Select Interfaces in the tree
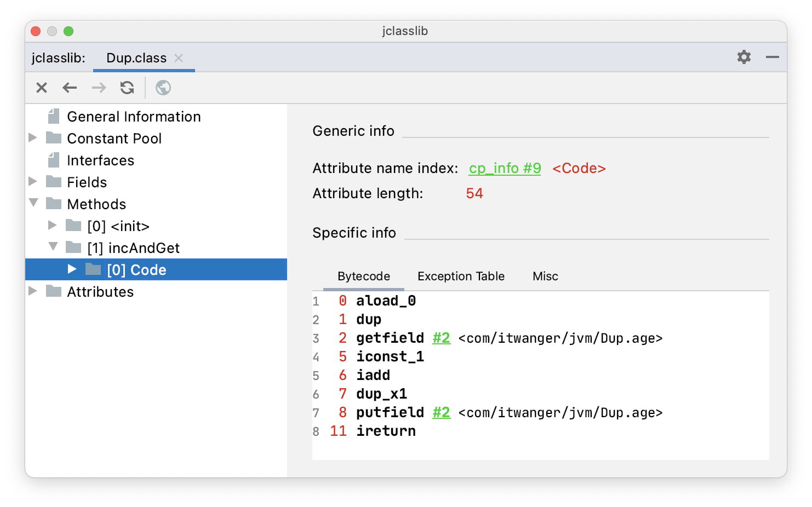The height and width of the screenshot is (507, 812). 100,160
